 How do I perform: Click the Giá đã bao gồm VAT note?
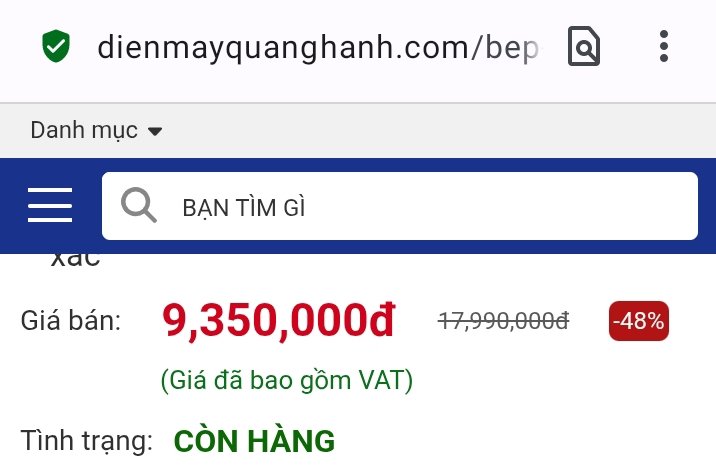tap(287, 380)
